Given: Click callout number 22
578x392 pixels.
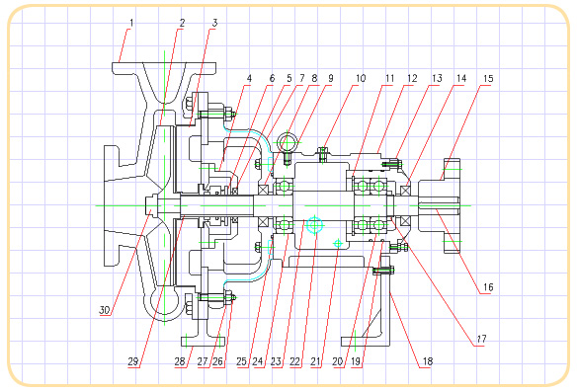Looking at the screenshot, I should (294, 361).
